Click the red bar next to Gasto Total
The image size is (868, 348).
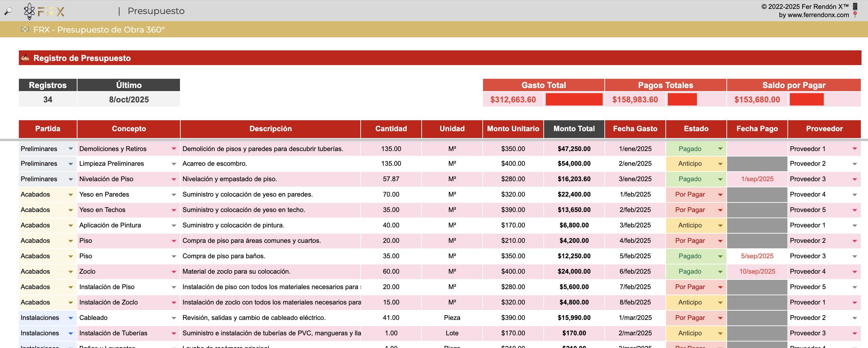pos(574,100)
